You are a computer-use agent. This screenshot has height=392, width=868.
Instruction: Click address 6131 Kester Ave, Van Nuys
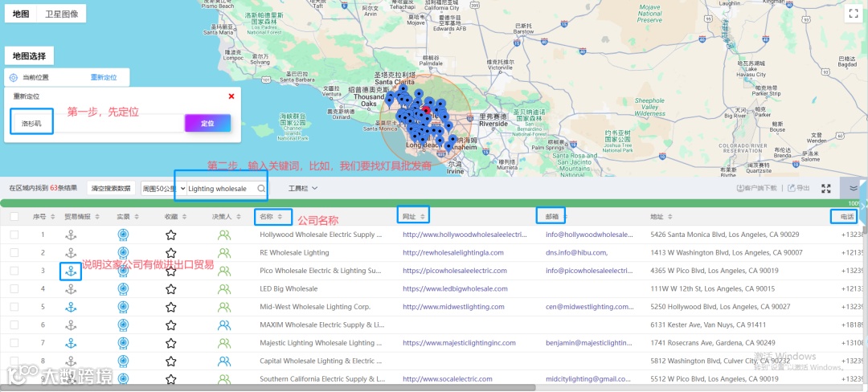[x=708, y=325]
